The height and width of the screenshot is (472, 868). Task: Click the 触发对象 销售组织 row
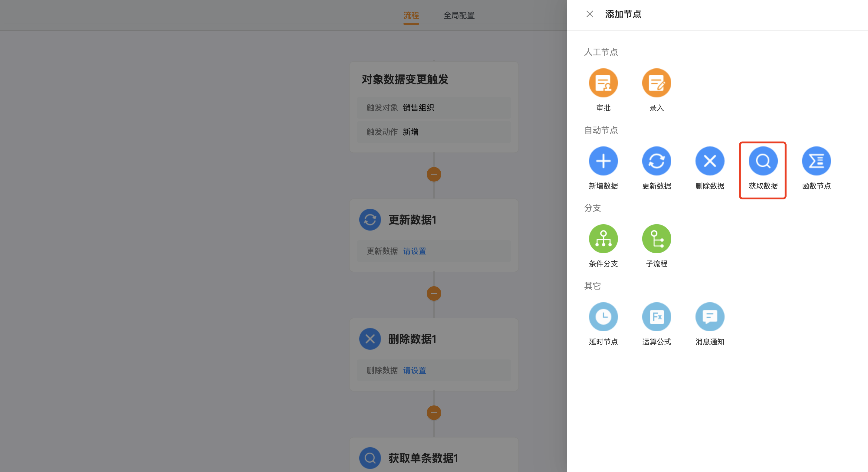click(434, 108)
